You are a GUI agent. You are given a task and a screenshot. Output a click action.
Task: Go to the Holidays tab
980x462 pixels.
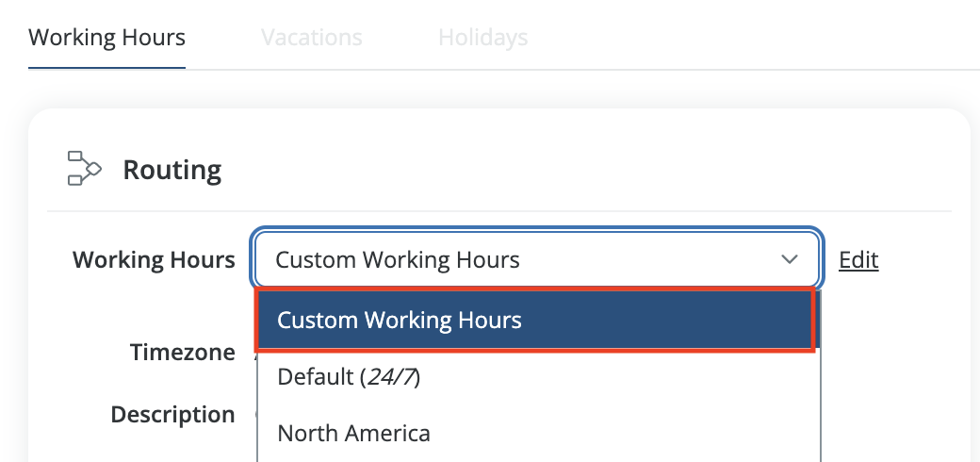tap(482, 38)
